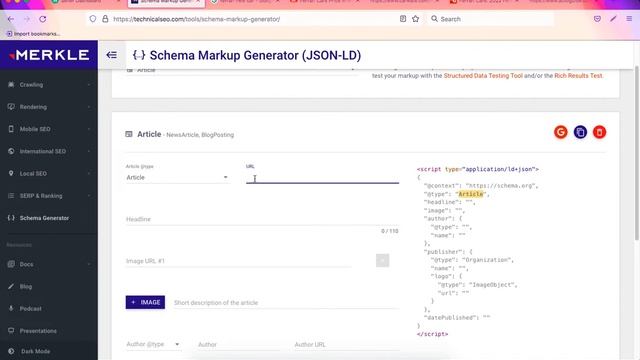Expand the Docs menu
The image size is (640, 360).
tap(49, 264)
